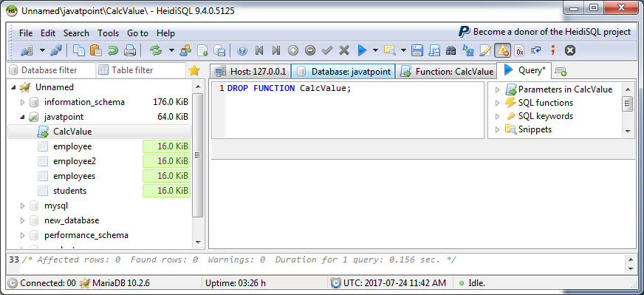Open the File menu
The height and width of the screenshot is (295, 644).
click(26, 33)
